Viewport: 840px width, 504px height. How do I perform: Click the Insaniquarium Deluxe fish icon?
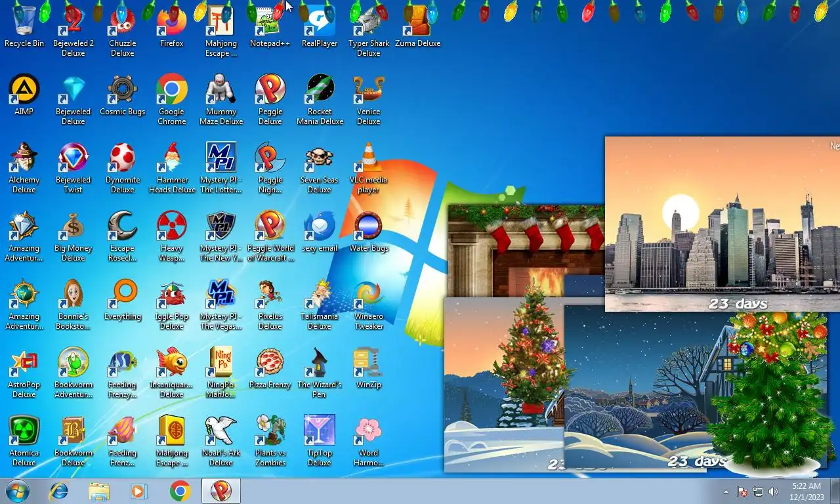point(172,372)
